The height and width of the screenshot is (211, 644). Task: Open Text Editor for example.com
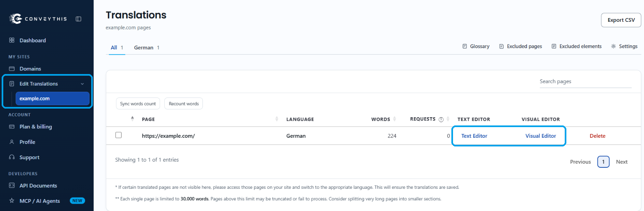click(474, 136)
